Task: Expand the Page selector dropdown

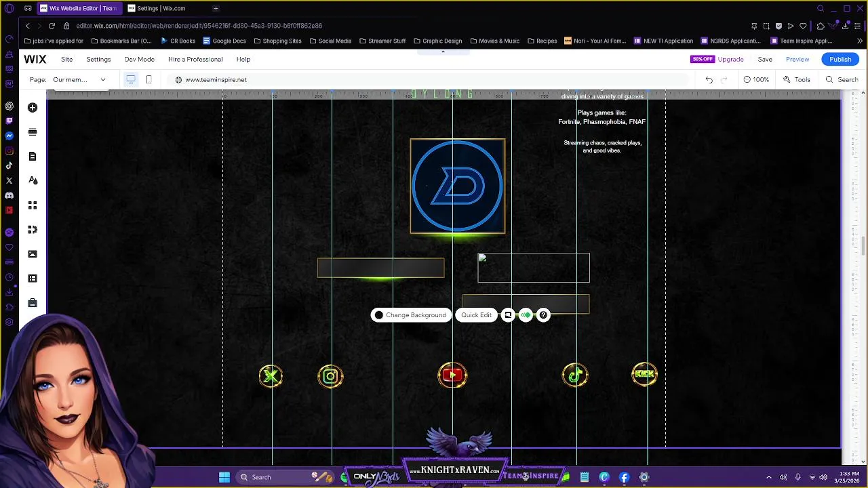Action: coord(80,80)
